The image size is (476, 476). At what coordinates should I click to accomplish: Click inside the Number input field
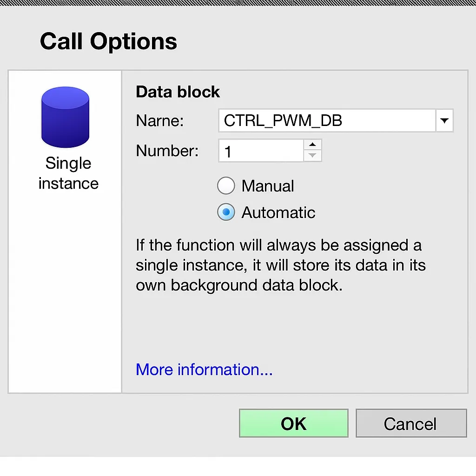pyautogui.click(x=260, y=150)
